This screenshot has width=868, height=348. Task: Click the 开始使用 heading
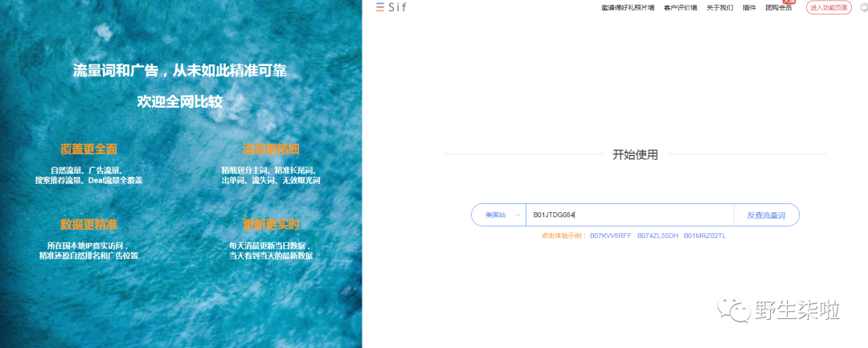click(x=635, y=155)
